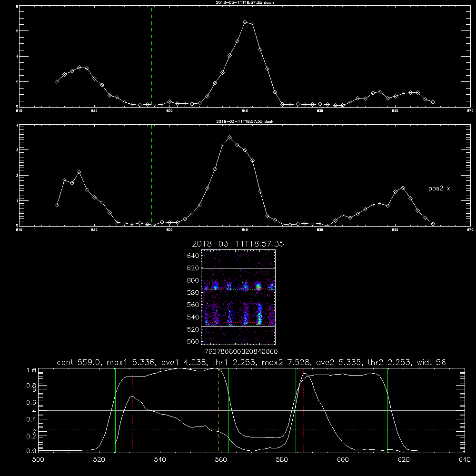Click x-axis label 600 of bottom plot
476x476 pixels.
coord(343,460)
